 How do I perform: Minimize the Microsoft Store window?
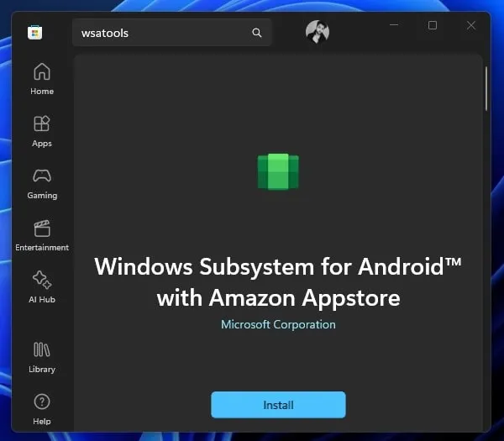click(394, 25)
